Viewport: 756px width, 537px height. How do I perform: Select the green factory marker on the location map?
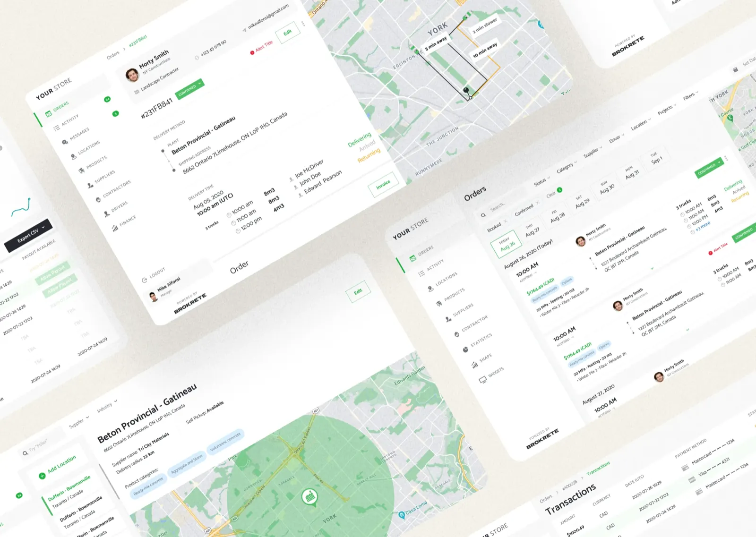point(309,497)
